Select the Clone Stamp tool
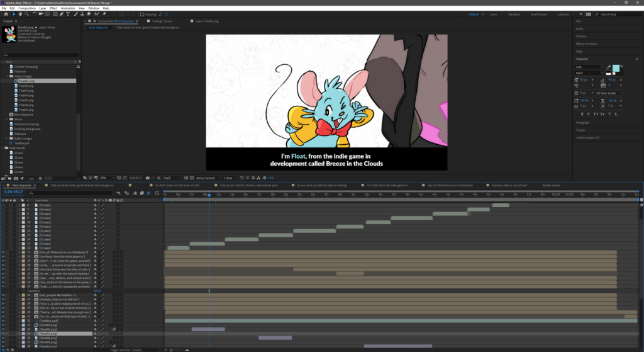Viewport: 644px width, 352px height. 82,14
